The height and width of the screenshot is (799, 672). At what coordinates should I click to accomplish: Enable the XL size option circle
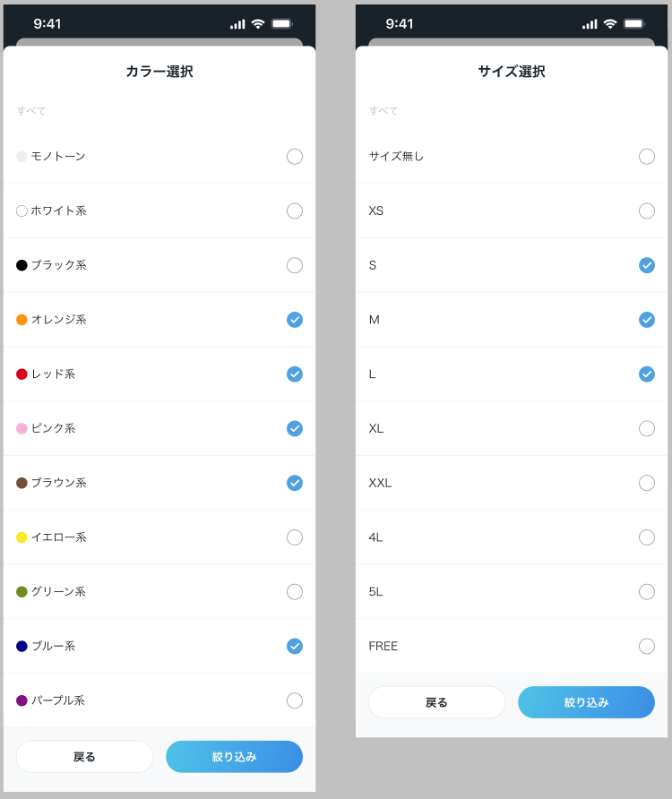(x=647, y=428)
